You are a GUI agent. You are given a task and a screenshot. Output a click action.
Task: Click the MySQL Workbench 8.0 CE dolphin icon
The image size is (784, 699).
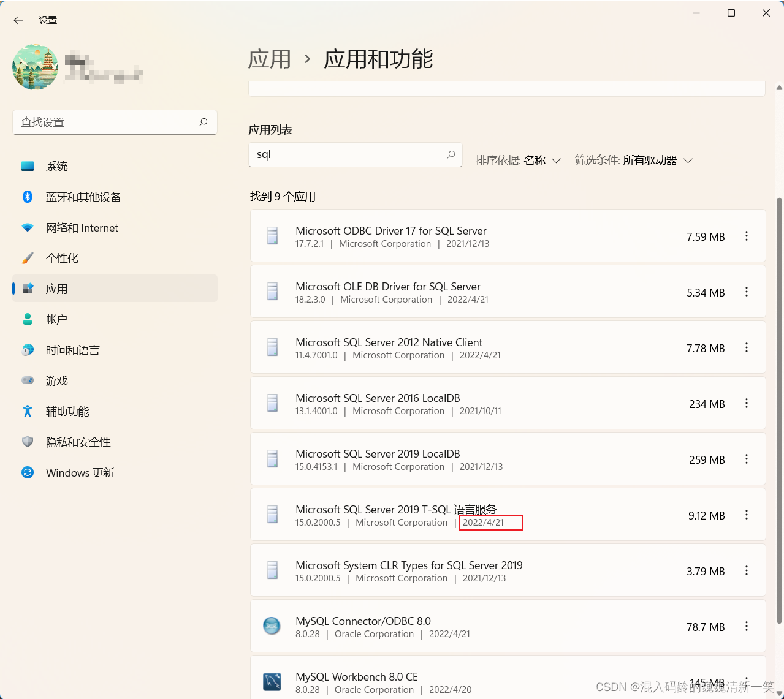coord(272,682)
